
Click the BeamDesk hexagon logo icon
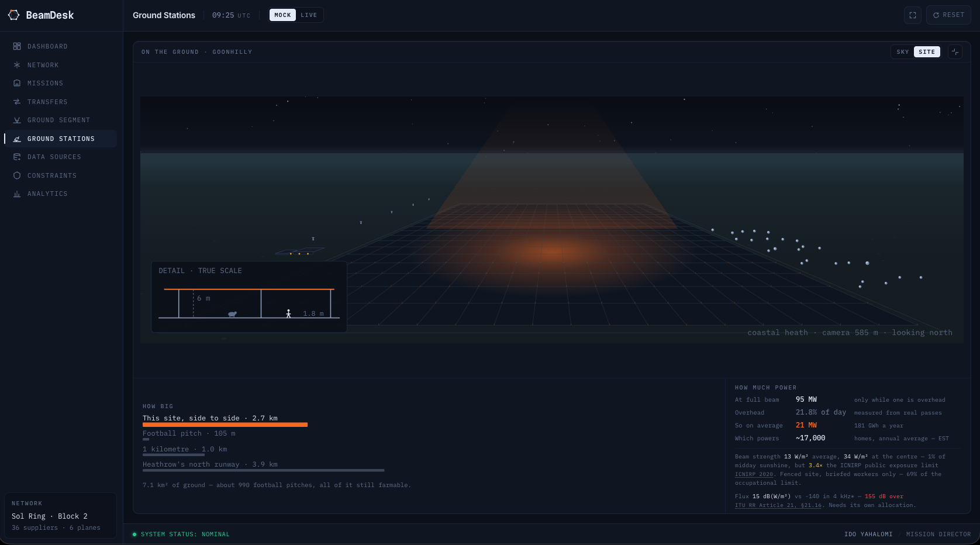[x=13, y=15]
